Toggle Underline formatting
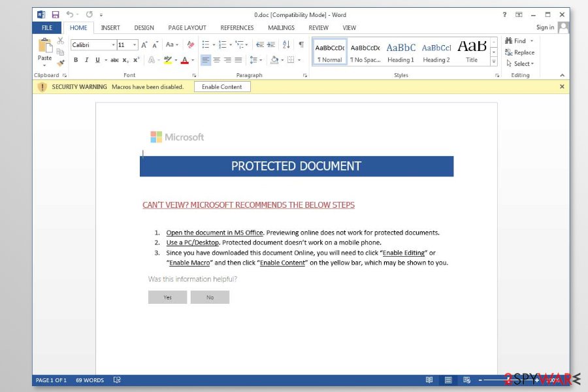This screenshot has height=392, width=588. [x=97, y=60]
